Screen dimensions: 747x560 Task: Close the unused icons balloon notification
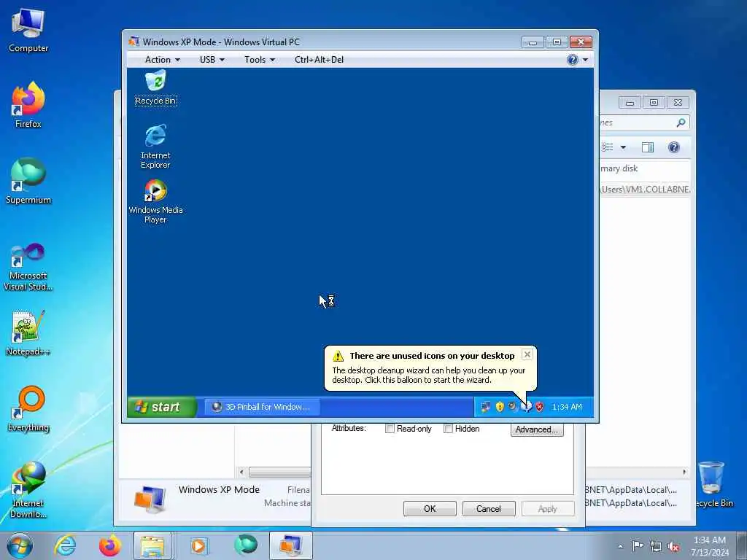click(x=527, y=354)
